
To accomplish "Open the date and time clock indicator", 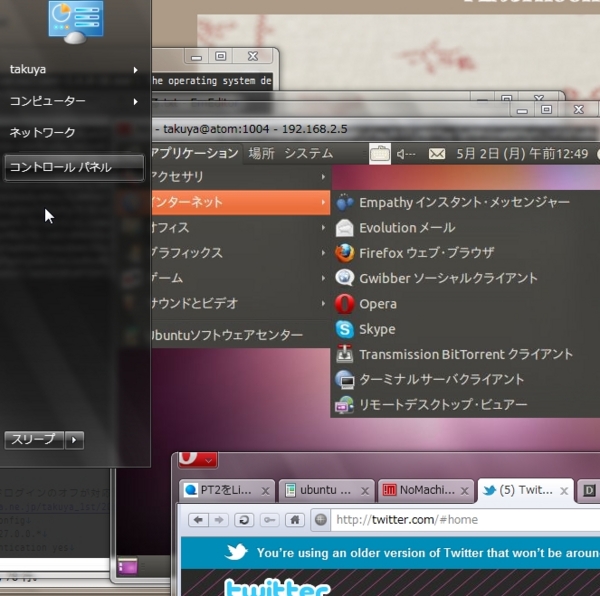I will (522, 154).
